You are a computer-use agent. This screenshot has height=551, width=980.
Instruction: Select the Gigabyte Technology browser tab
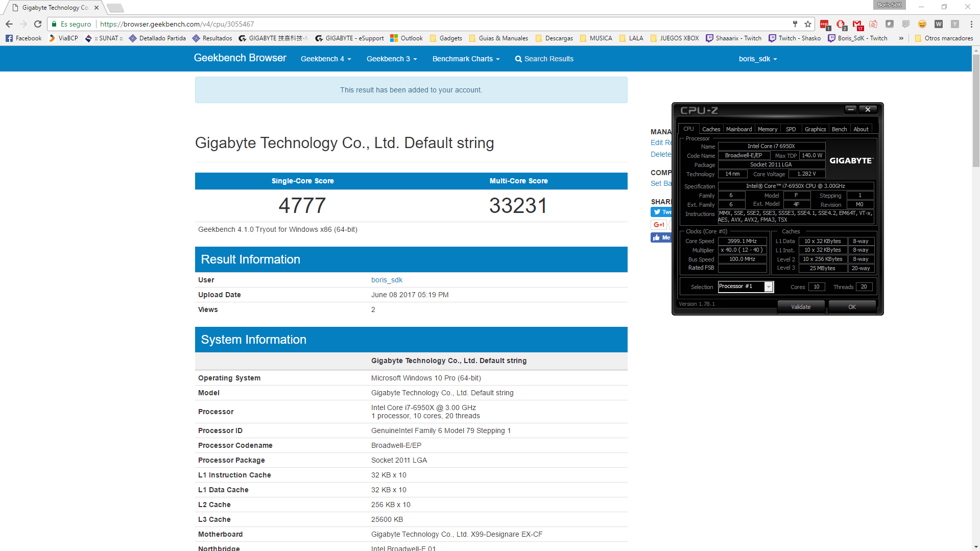54,8
